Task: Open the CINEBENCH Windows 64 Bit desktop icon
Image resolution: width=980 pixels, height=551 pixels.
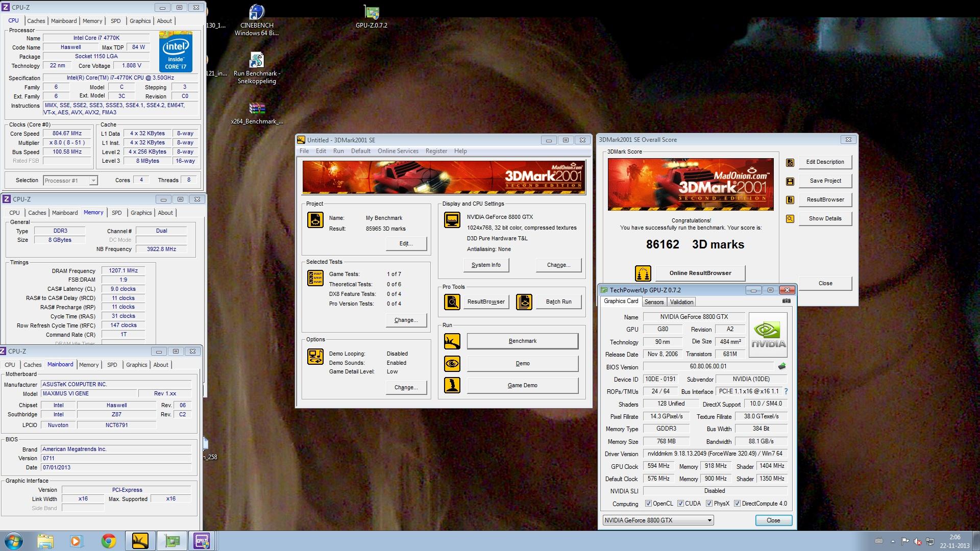Action: coord(257,20)
